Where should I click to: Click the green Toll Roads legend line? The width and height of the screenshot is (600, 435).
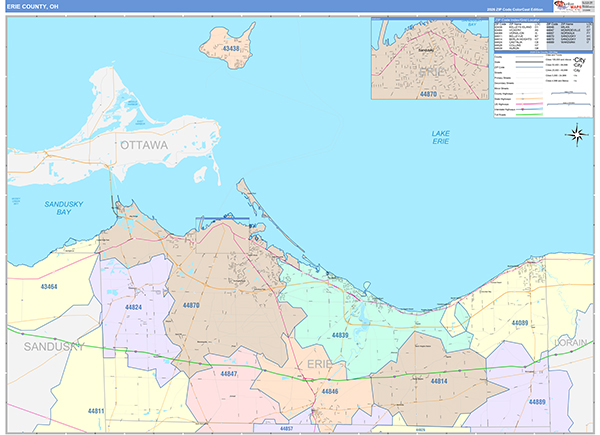[x=529, y=114]
